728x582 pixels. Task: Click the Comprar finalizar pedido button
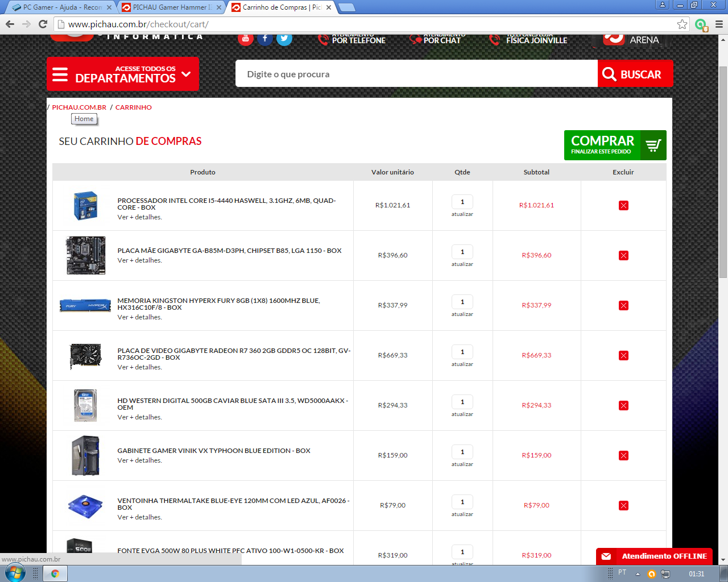(615, 145)
